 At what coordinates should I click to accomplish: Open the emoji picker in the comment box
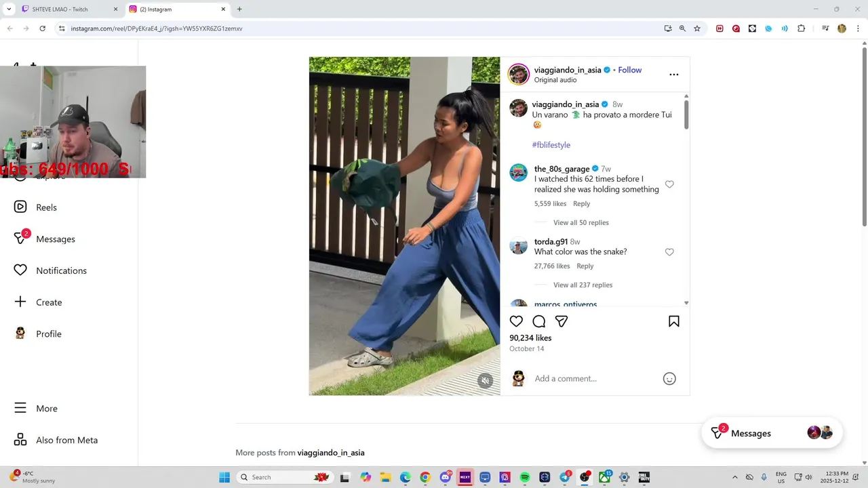(669, 379)
